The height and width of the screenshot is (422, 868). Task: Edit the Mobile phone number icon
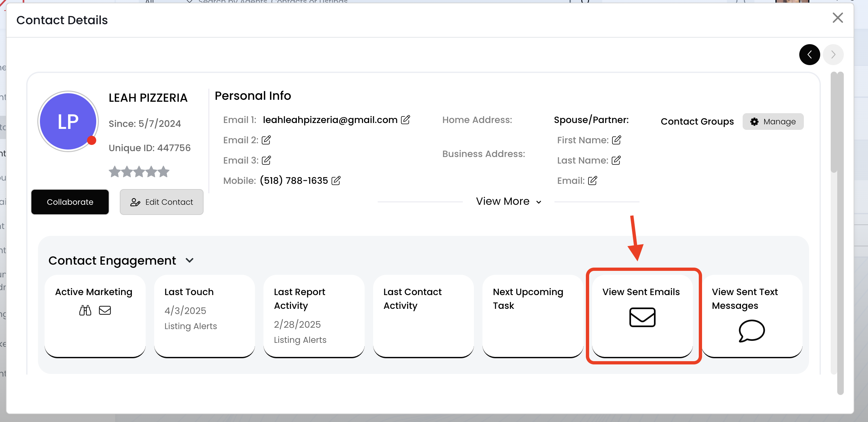pyautogui.click(x=336, y=181)
